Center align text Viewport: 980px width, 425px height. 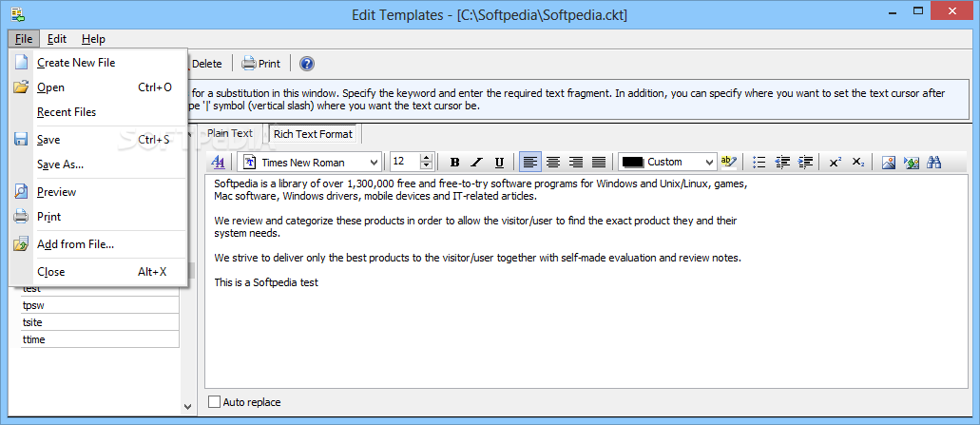(552, 163)
